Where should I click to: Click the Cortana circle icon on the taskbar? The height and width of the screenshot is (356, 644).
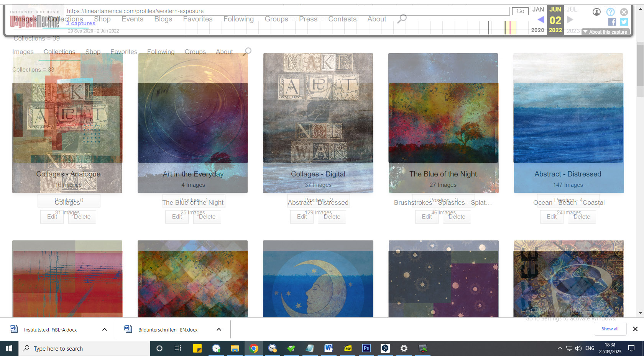click(159, 348)
